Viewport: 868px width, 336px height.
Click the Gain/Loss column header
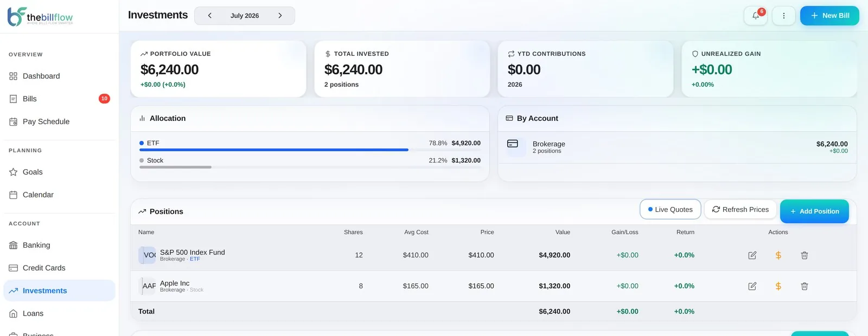[x=625, y=232]
